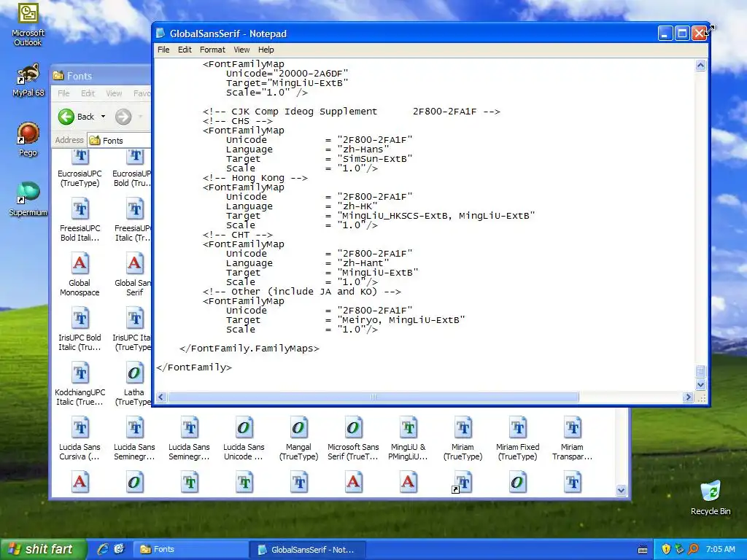Image resolution: width=747 pixels, height=560 pixels.
Task: Click the closing </FontFamily> tag line
Action: pos(194,367)
